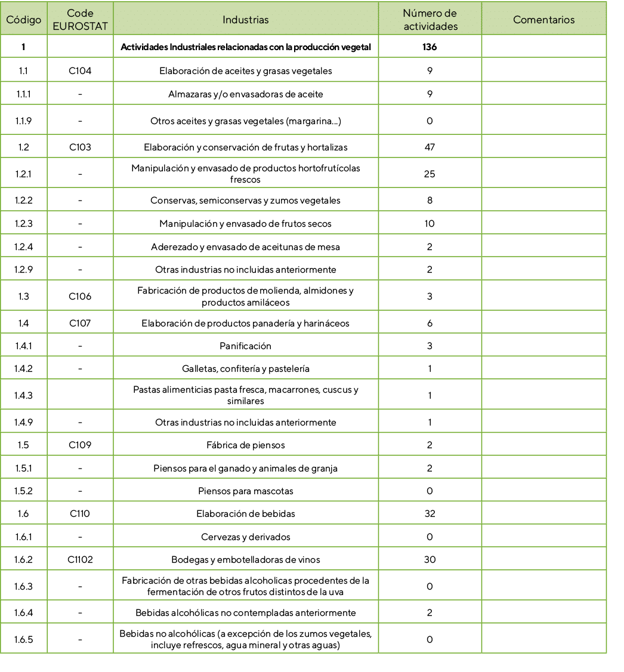Click the empty Comentarios cell for row 1.6.5

(x=543, y=640)
